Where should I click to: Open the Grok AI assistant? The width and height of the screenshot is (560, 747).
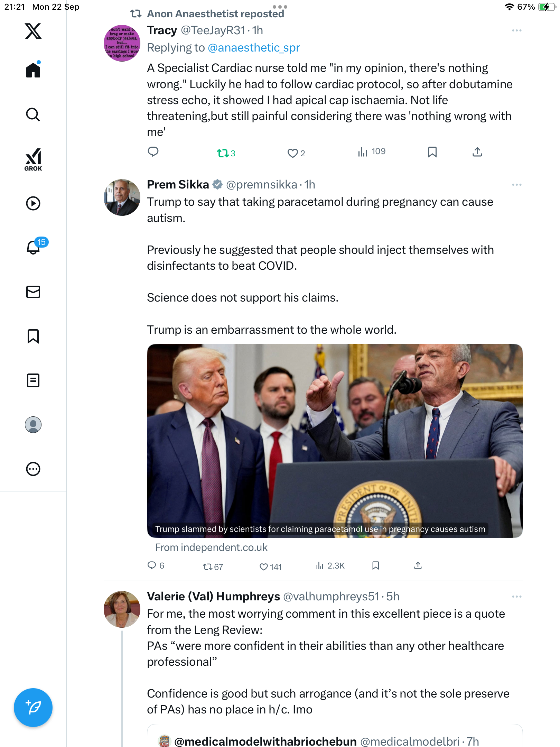(x=33, y=160)
